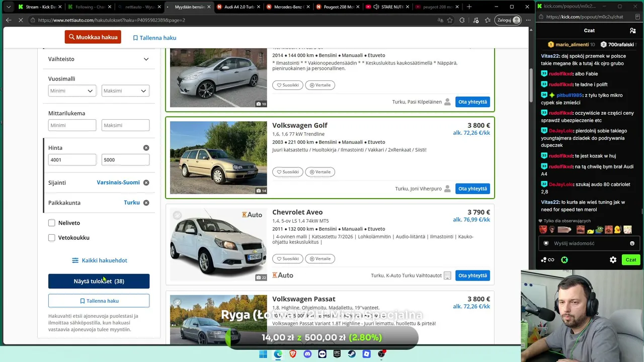Open the browser settings and more menu
This screenshot has height=362, width=644.
pos(528,20)
